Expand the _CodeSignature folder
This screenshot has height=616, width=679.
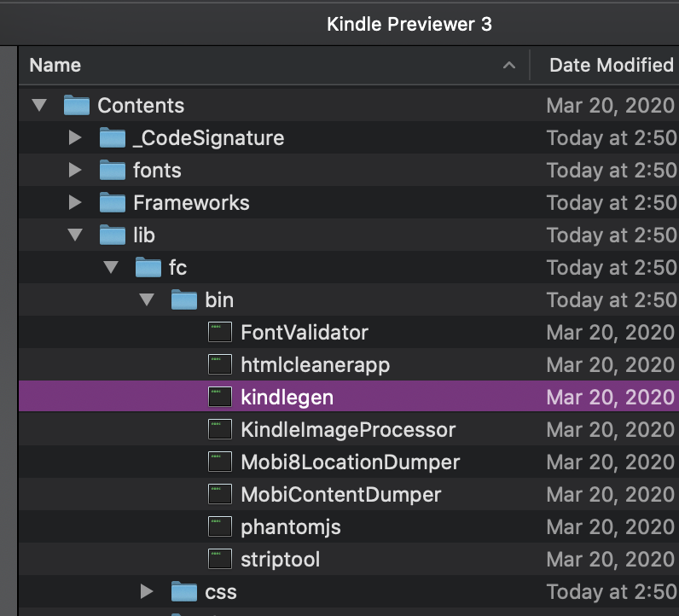coord(75,137)
